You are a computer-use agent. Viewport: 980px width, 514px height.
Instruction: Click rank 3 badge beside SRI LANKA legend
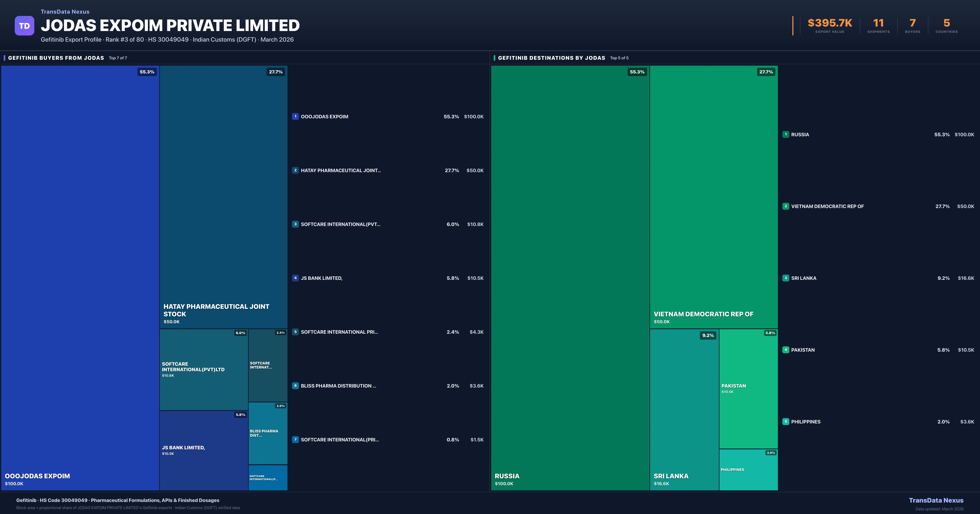pos(786,278)
